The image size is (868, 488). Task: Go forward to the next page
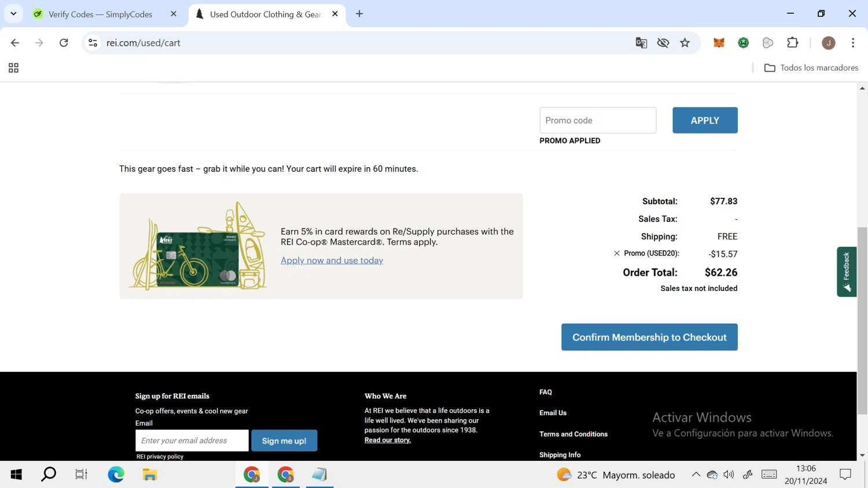[39, 43]
